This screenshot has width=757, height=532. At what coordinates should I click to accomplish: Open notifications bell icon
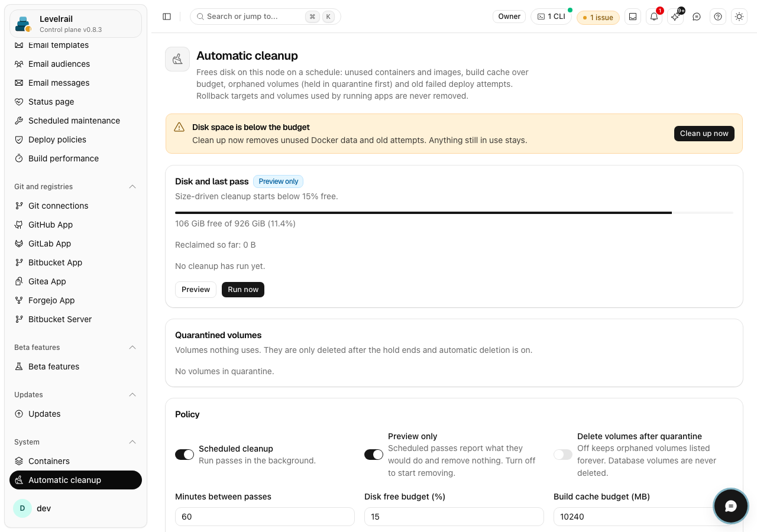(654, 17)
